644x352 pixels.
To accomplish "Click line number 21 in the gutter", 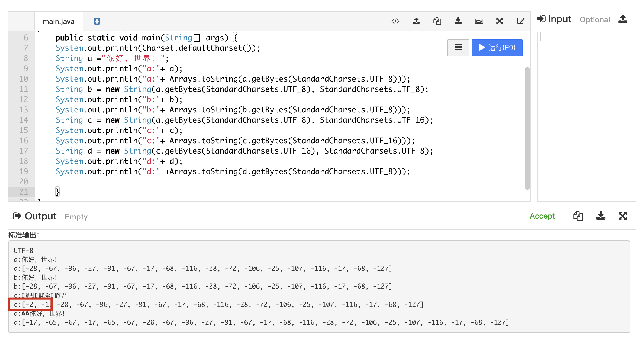I will pos(24,192).
